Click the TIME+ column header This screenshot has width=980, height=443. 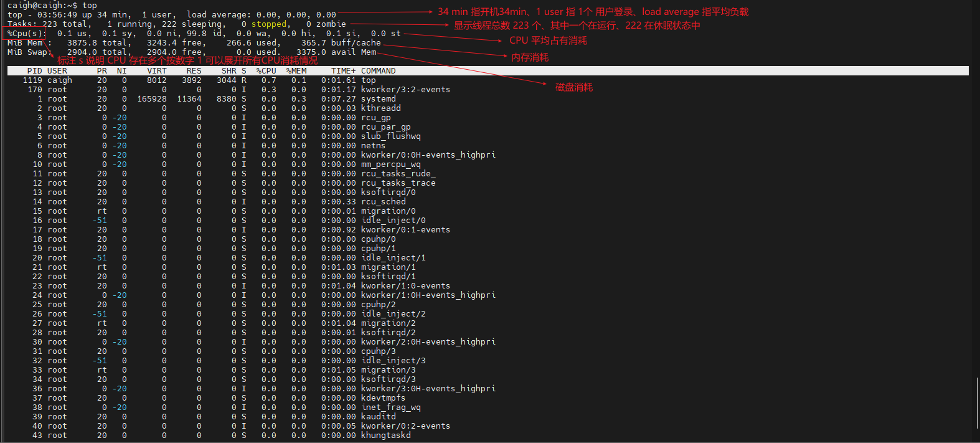pyautogui.click(x=343, y=71)
